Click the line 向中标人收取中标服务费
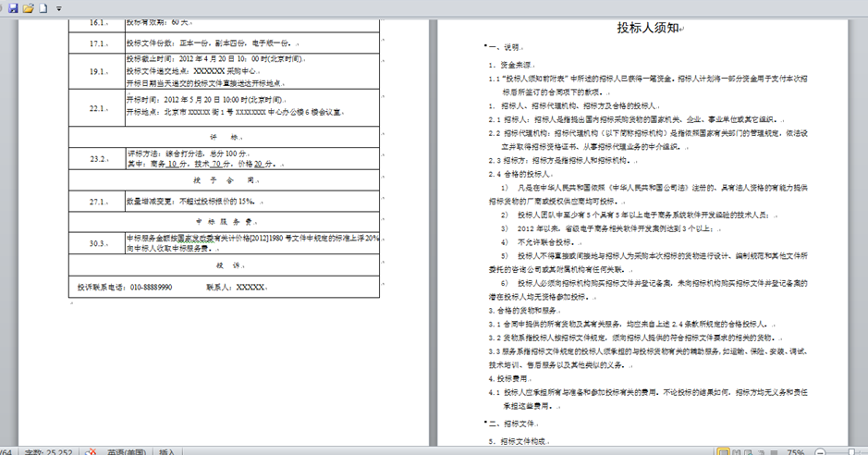 click(169, 249)
